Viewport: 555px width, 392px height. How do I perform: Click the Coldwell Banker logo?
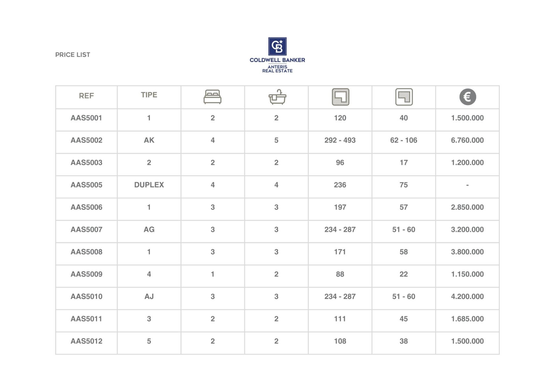click(277, 47)
